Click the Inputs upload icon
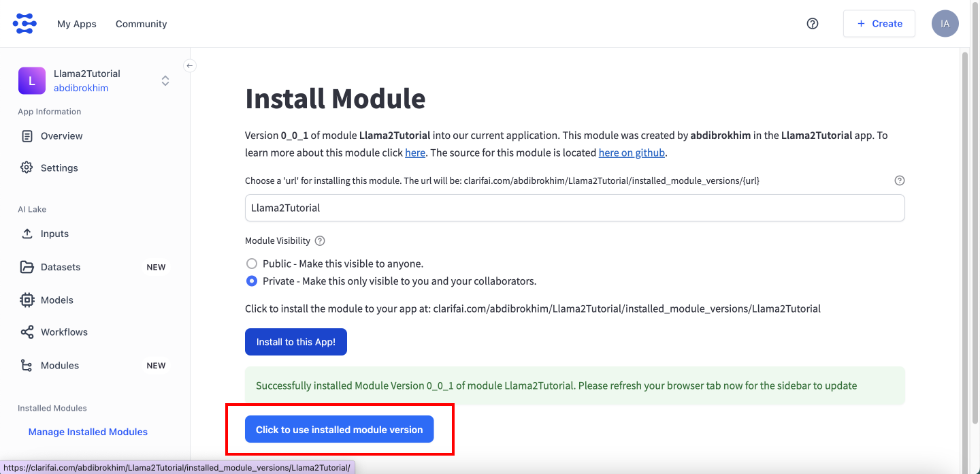980x474 pixels. 27,234
